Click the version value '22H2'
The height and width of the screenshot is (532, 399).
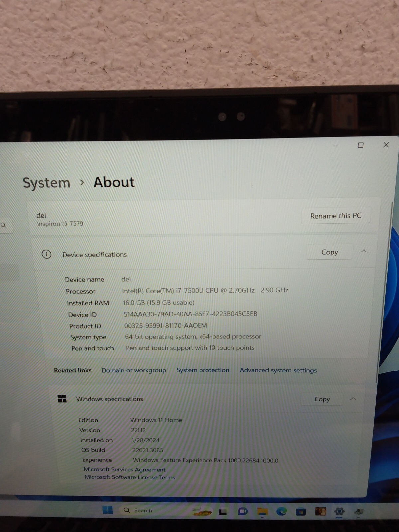[x=138, y=430]
